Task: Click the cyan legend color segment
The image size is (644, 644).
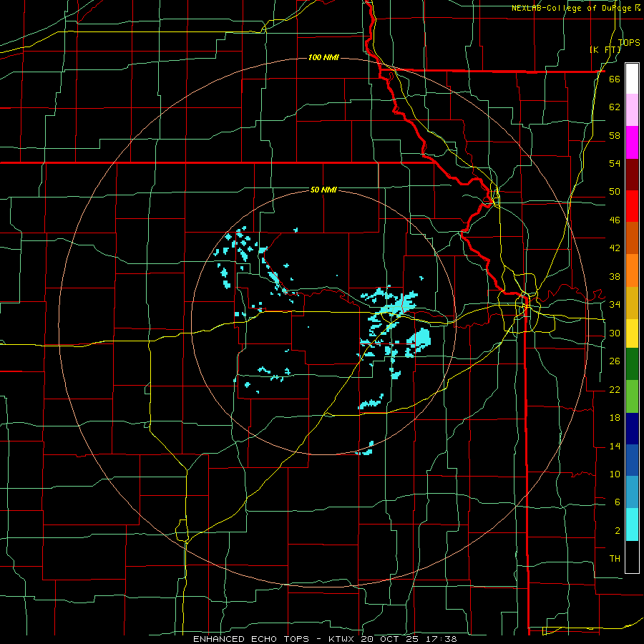Action: coord(632,525)
